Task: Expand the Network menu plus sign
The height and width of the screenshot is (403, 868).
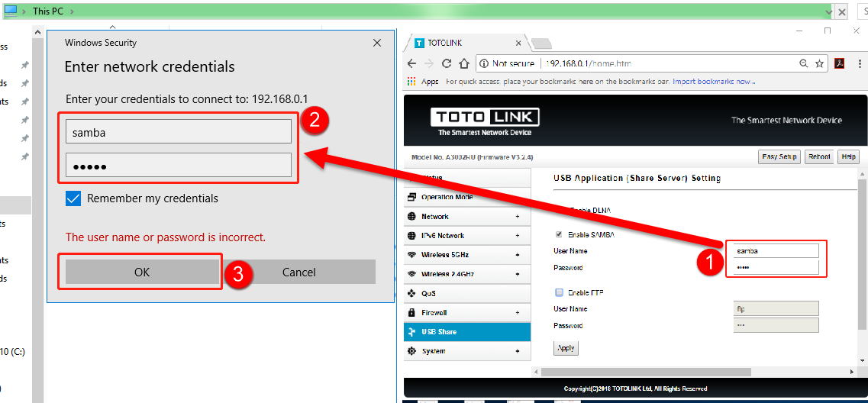Action: coord(518,217)
